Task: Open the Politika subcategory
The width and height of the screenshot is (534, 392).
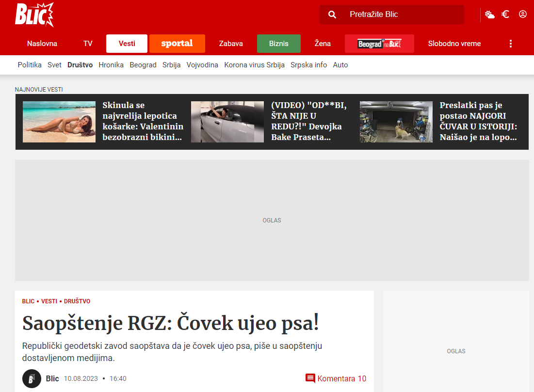Action: point(30,64)
